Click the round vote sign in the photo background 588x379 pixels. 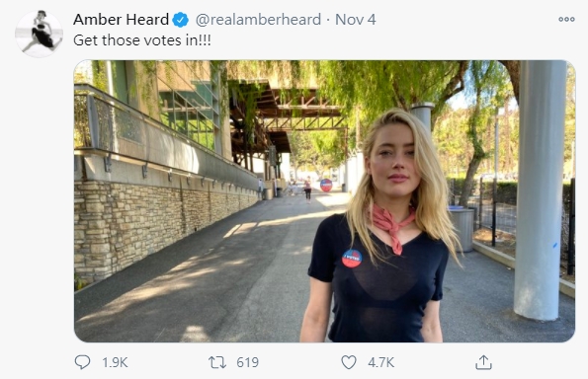[326, 185]
